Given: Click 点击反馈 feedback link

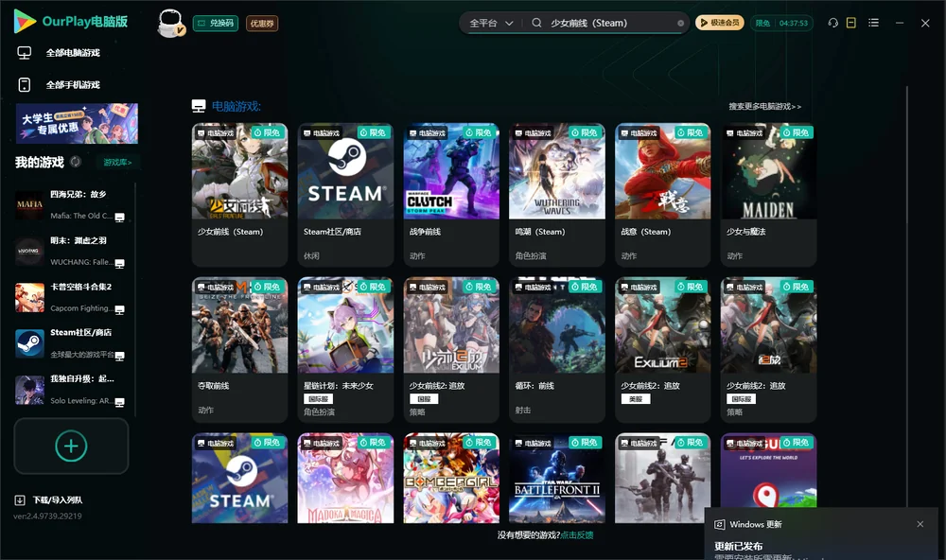Looking at the screenshot, I should pos(577,534).
